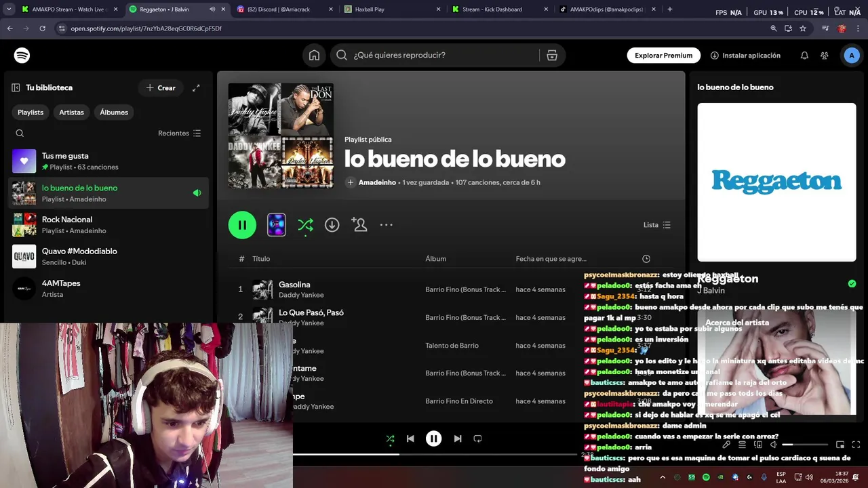
Task: Mute volume with speaker icon in player
Action: click(773, 445)
